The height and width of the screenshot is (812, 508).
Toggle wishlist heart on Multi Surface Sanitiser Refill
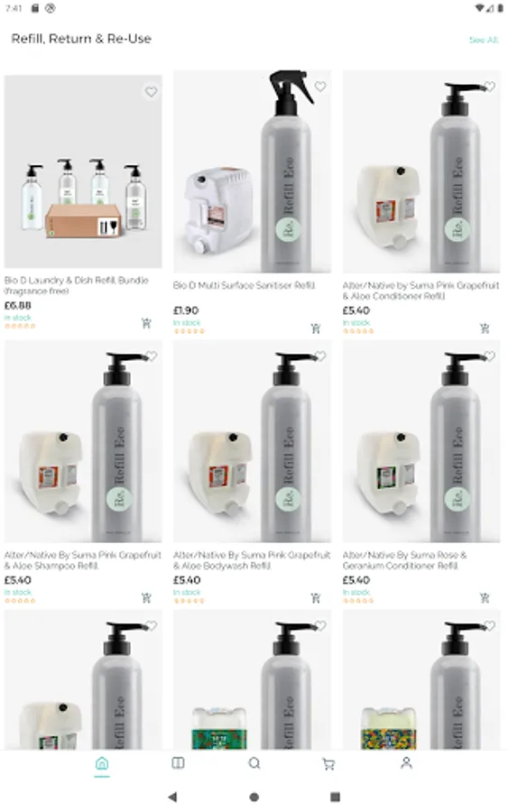[320, 87]
